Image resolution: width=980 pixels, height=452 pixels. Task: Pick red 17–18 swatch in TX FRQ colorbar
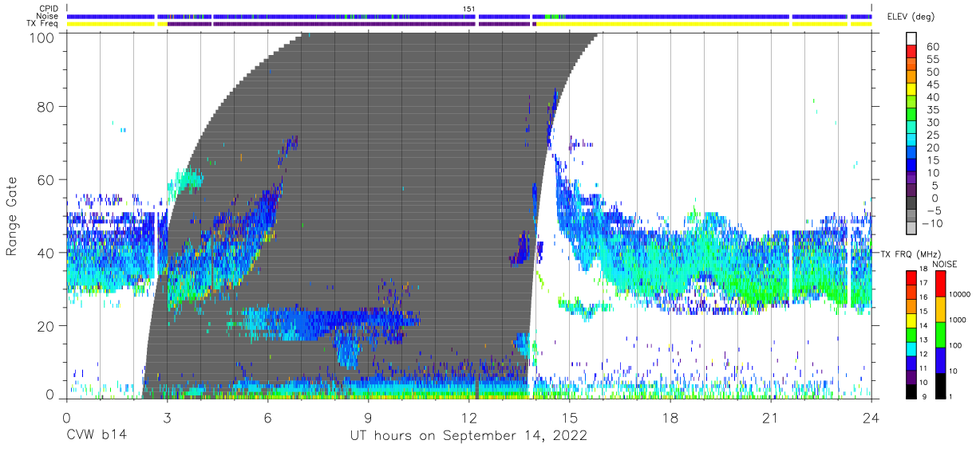point(911,277)
